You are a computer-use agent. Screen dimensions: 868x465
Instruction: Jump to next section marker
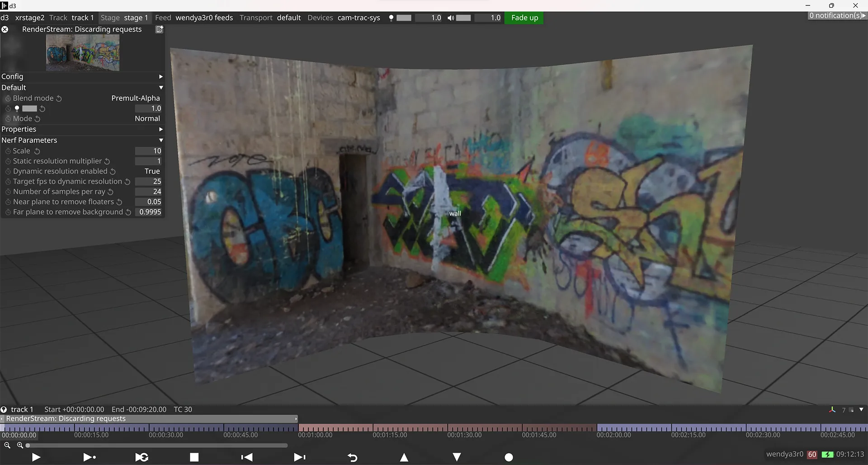(x=299, y=457)
